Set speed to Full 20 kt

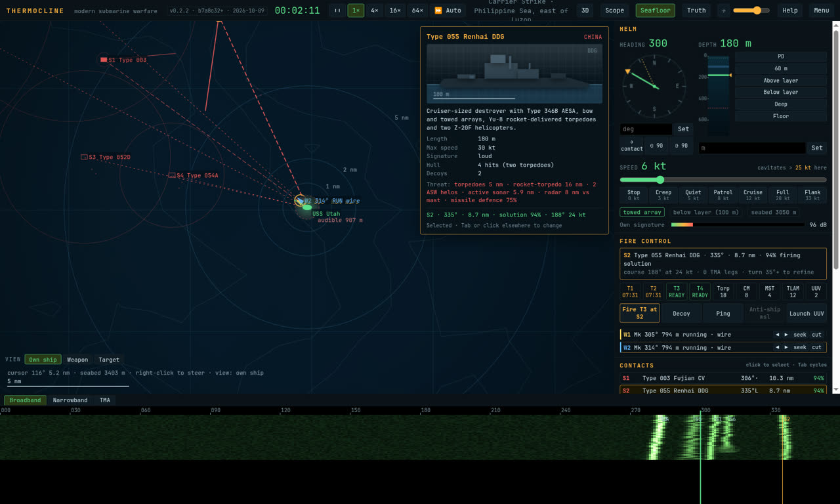pos(783,196)
